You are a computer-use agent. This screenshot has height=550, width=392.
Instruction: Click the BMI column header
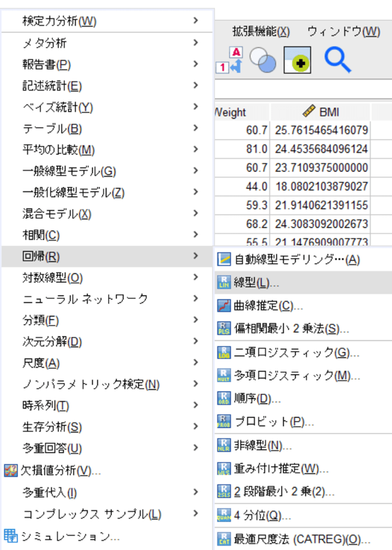[320, 112]
